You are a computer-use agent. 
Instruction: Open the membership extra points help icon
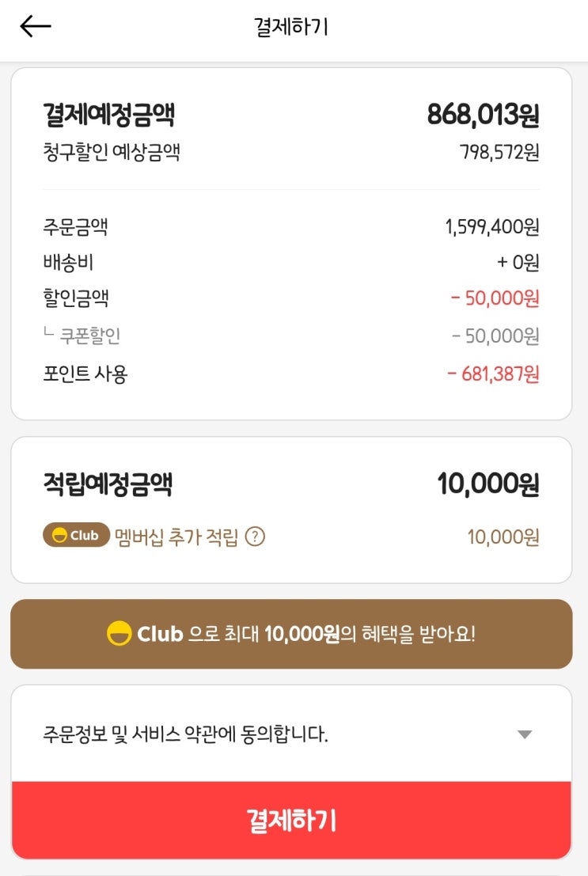255,537
